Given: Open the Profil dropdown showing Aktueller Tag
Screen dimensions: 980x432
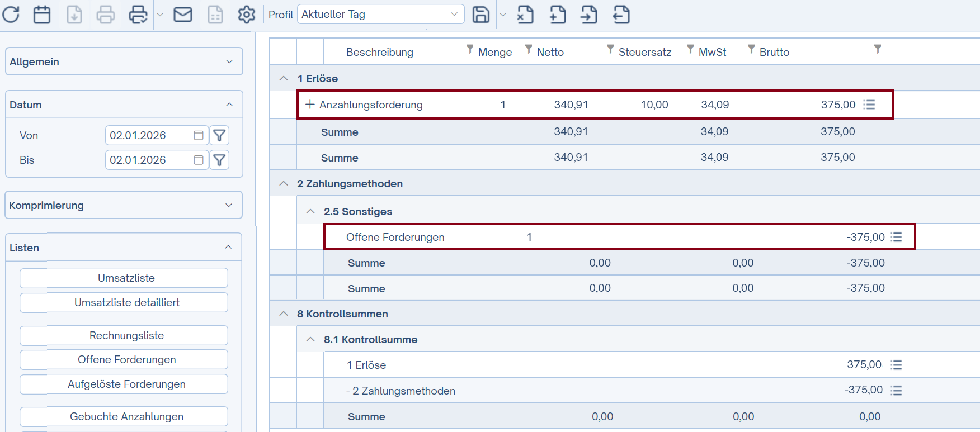Looking at the screenshot, I should coord(380,15).
